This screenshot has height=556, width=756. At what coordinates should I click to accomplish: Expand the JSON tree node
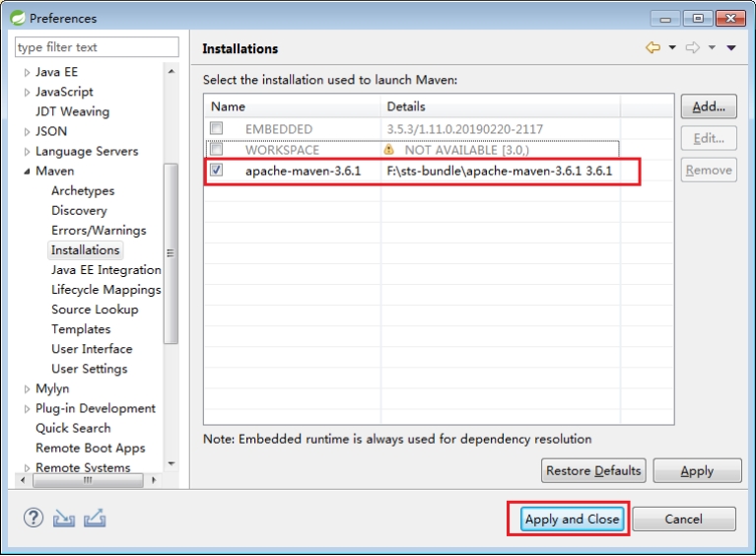click(x=27, y=132)
